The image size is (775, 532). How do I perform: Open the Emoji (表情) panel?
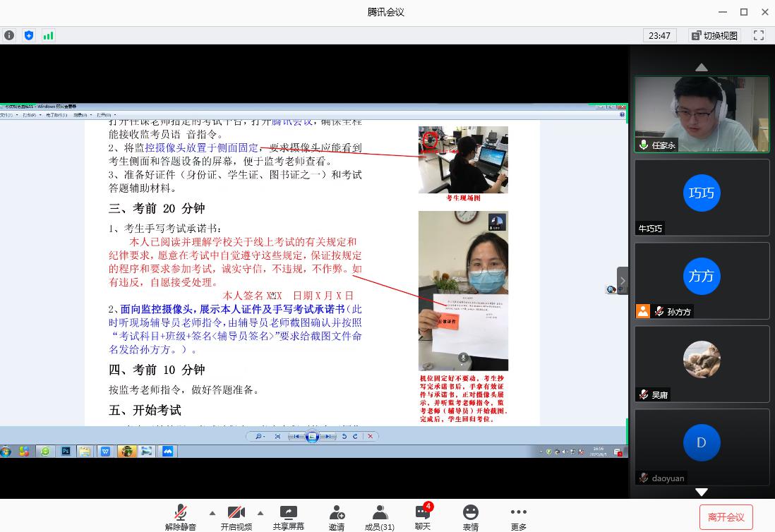click(470, 517)
